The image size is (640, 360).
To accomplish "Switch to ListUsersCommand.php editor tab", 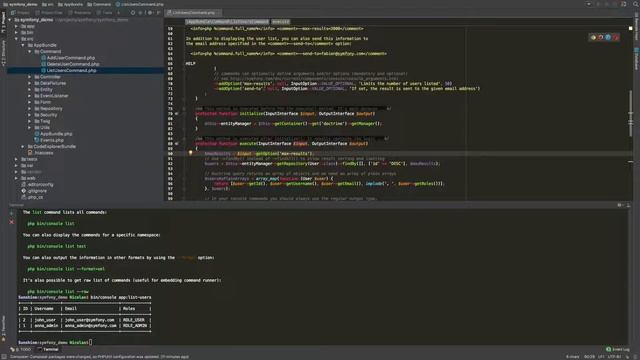I will pos(193,13).
